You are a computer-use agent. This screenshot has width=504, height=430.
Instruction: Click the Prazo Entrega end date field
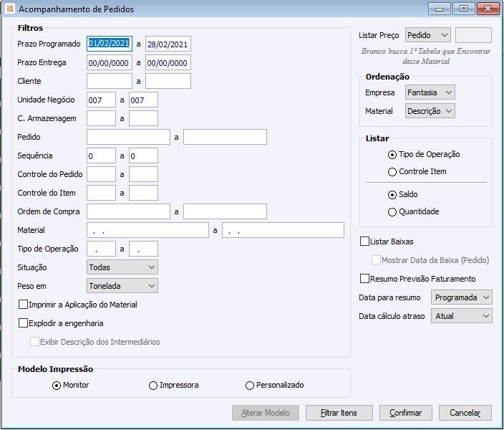[168, 62]
